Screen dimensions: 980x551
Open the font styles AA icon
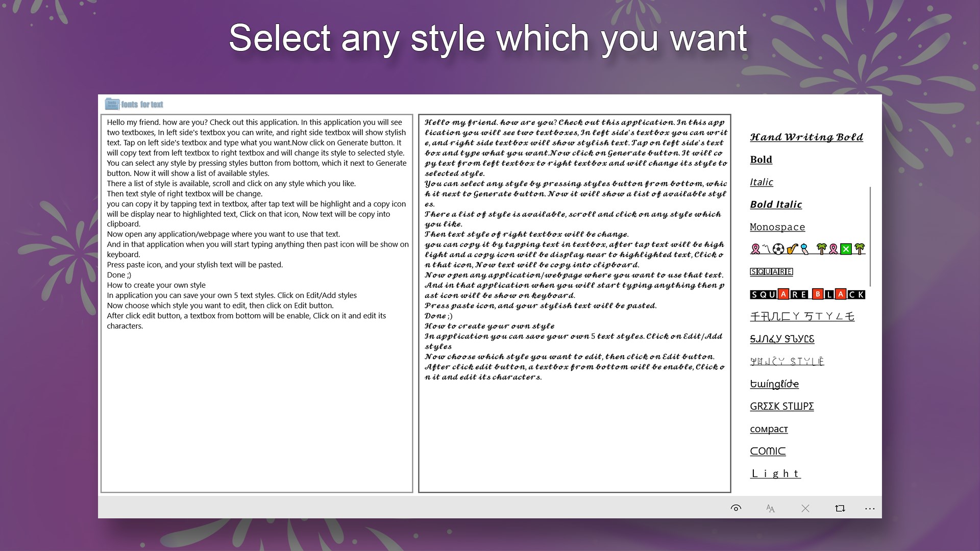[x=770, y=508]
